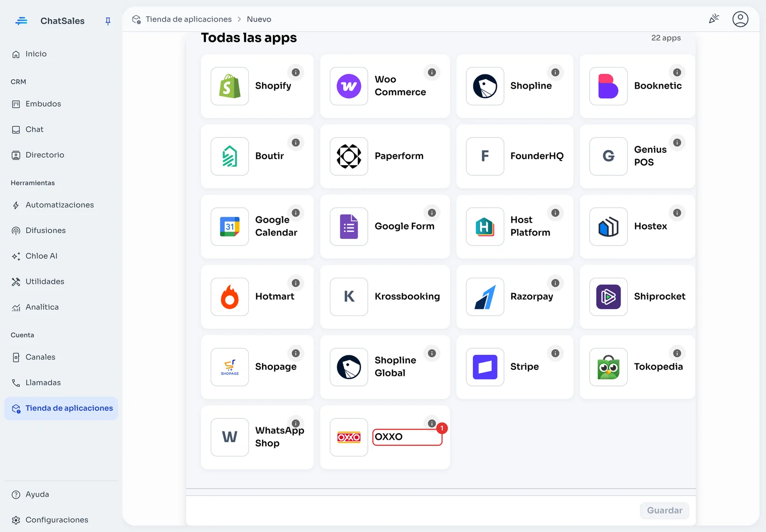
Task: Select the Shiprocket logo
Action: point(608,297)
